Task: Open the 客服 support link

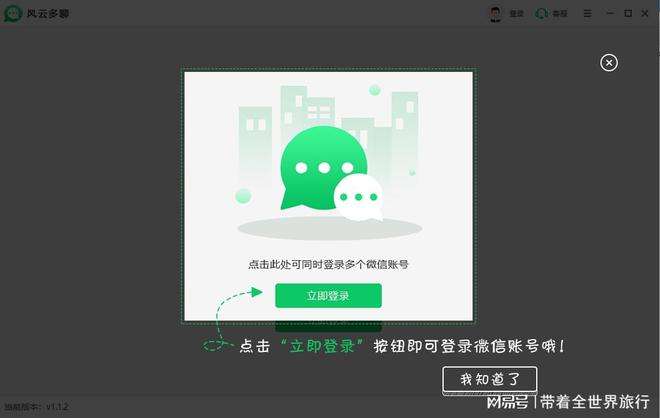Action: 560,14
